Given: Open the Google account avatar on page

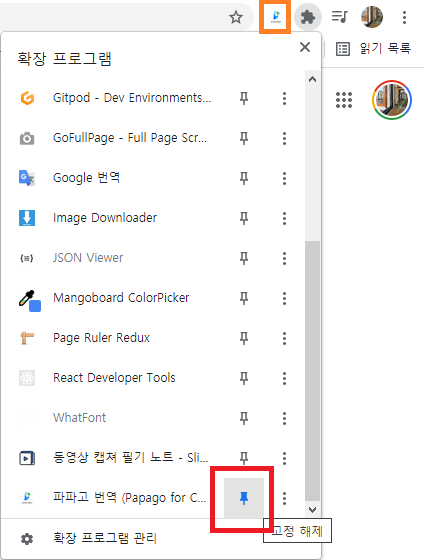Looking at the screenshot, I should point(392,100).
